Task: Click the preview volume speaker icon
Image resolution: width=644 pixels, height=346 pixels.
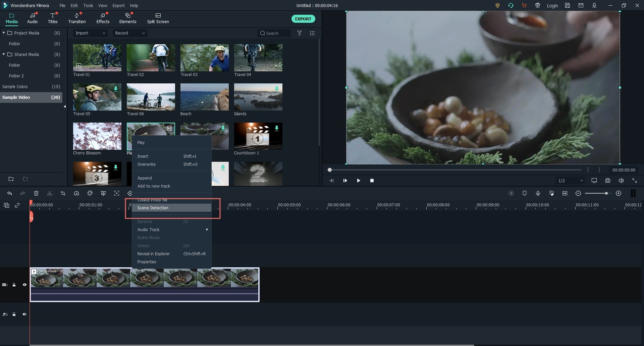Action: click(621, 181)
